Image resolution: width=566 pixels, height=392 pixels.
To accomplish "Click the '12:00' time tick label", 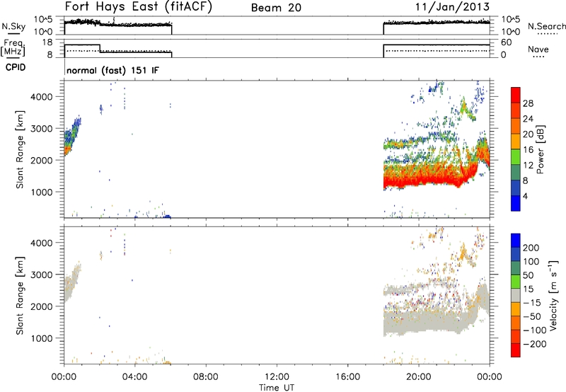I will click(x=277, y=377).
